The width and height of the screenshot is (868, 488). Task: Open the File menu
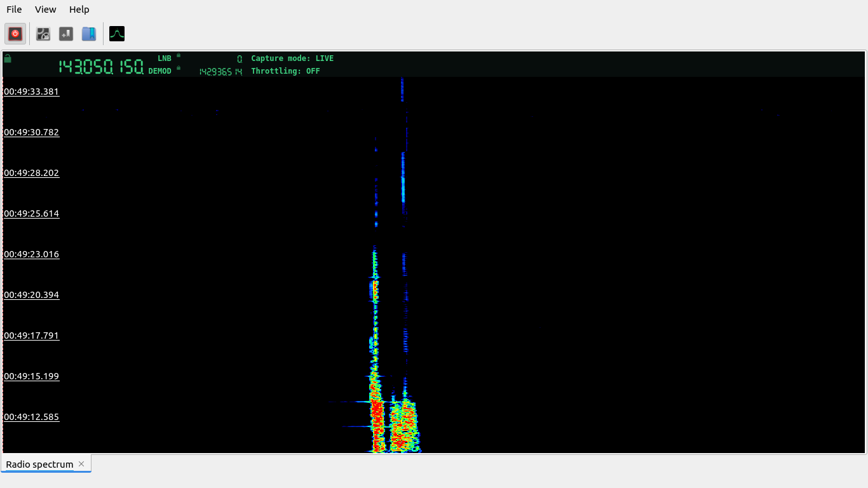coord(14,10)
